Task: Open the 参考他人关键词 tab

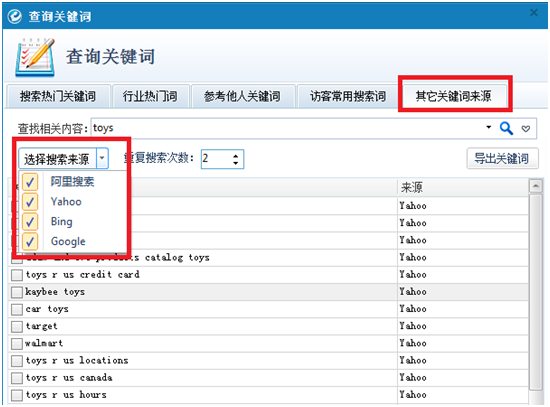Action: pyautogui.click(x=243, y=96)
